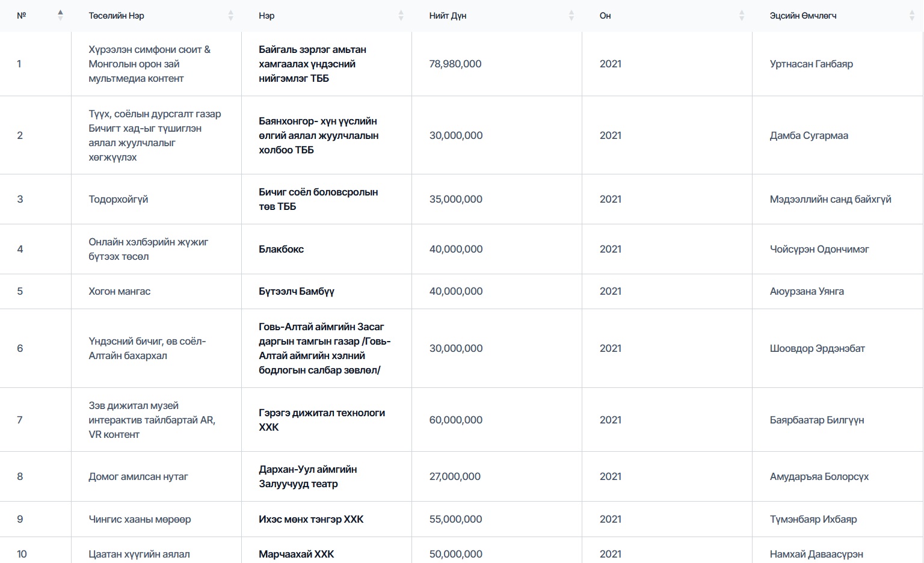Image resolution: width=924 pixels, height=563 pixels.
Task: Click Ихэс мөнх тэнгэр ХХК name
Action: tap(311, 519)
